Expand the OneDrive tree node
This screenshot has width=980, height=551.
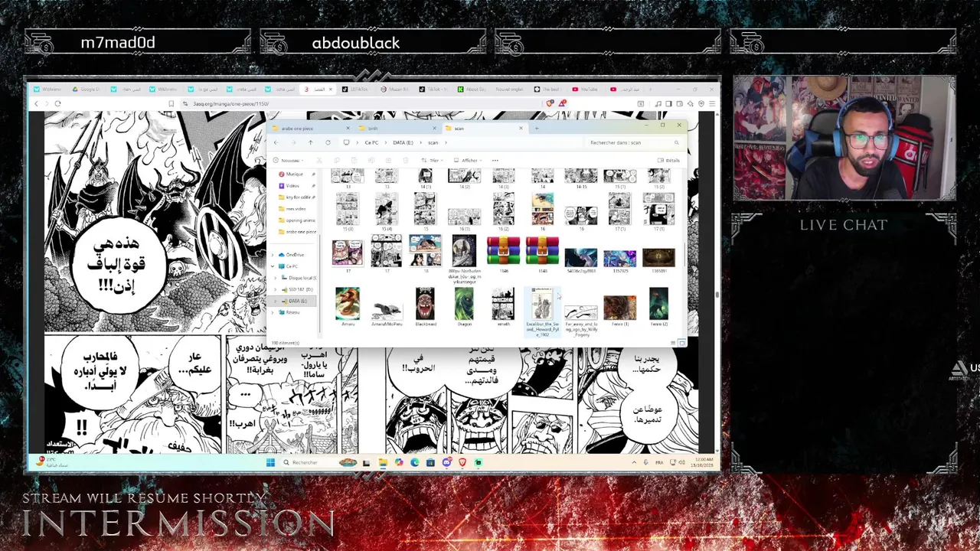pos(273,255)
